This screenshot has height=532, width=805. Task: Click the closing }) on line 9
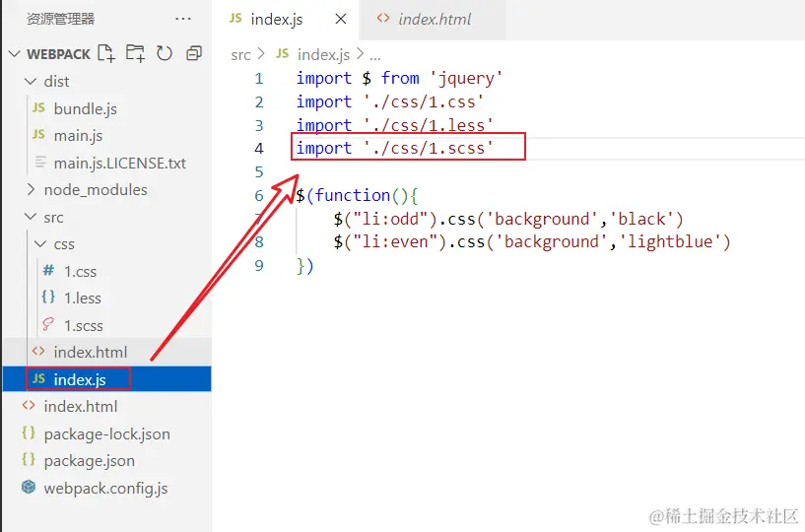pyautogui.click(x=305, y=265)
